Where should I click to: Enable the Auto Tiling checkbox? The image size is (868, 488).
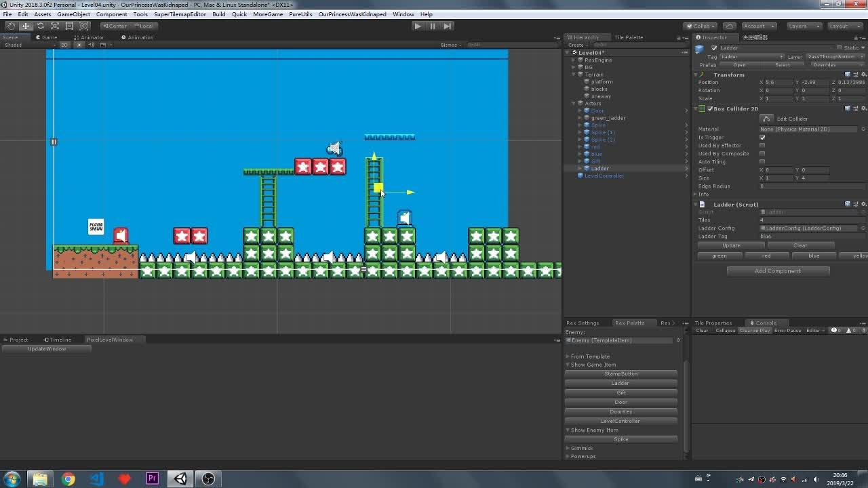(762, 162)
